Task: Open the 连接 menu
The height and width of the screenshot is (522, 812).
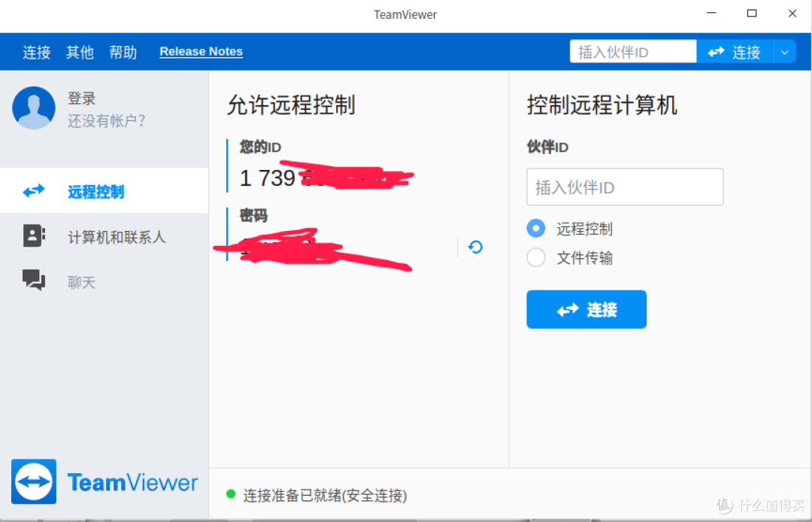Action: pos(37,52)
